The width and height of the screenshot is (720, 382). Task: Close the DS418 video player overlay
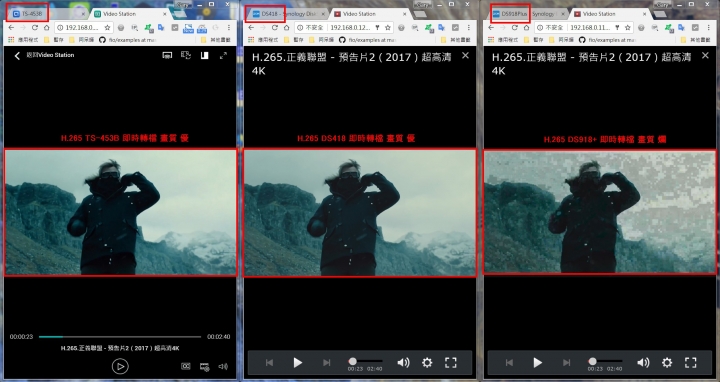point(465,56)
